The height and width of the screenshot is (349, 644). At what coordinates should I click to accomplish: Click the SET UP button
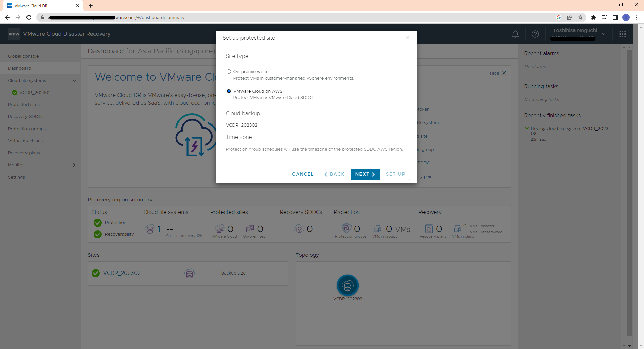coord(395,174)
